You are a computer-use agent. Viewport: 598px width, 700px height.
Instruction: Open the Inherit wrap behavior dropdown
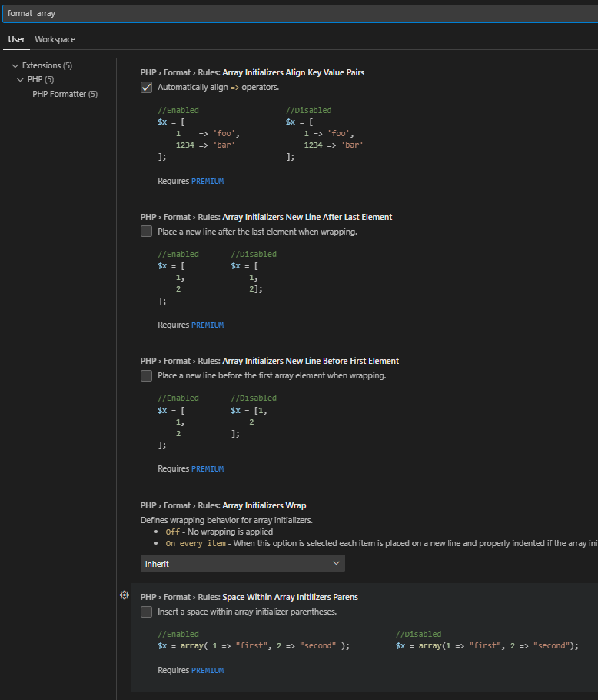(243, 564)
